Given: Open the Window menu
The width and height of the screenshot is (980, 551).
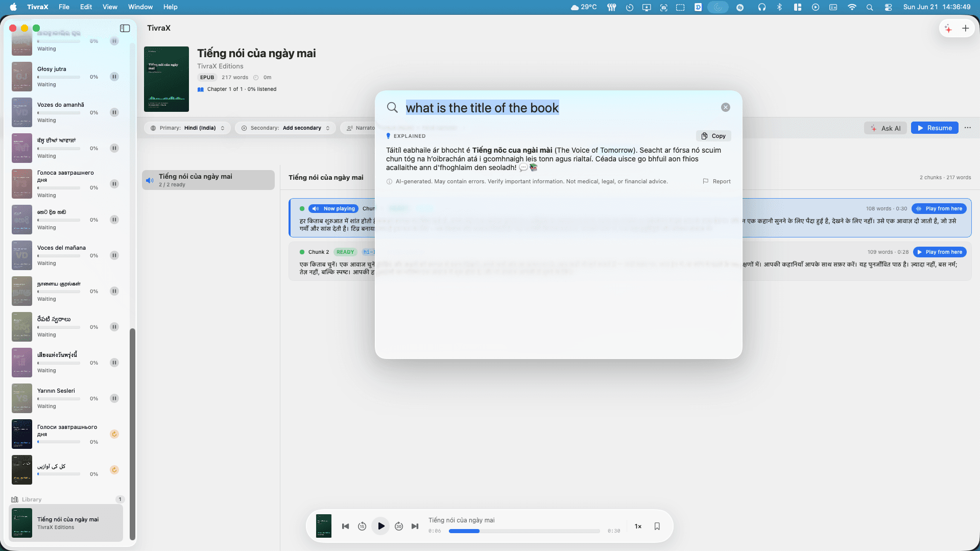Looking at the screenshot, I should [x=140, y=7].
